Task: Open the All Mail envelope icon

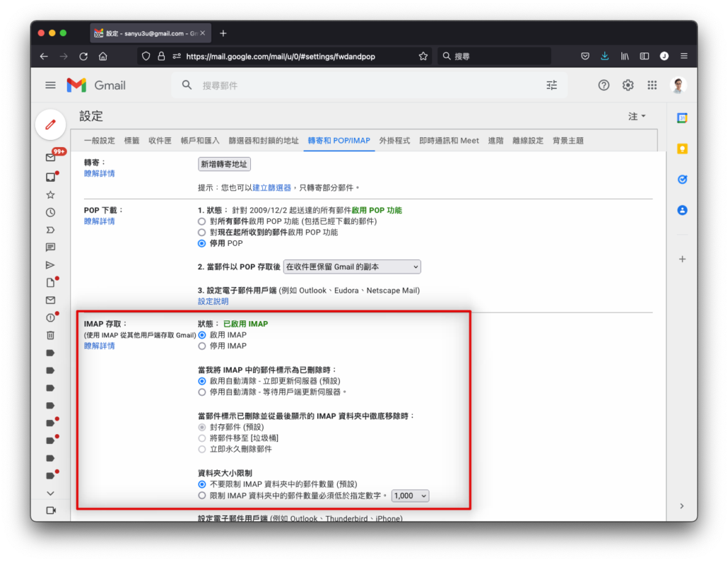Action: click(50, 301)
